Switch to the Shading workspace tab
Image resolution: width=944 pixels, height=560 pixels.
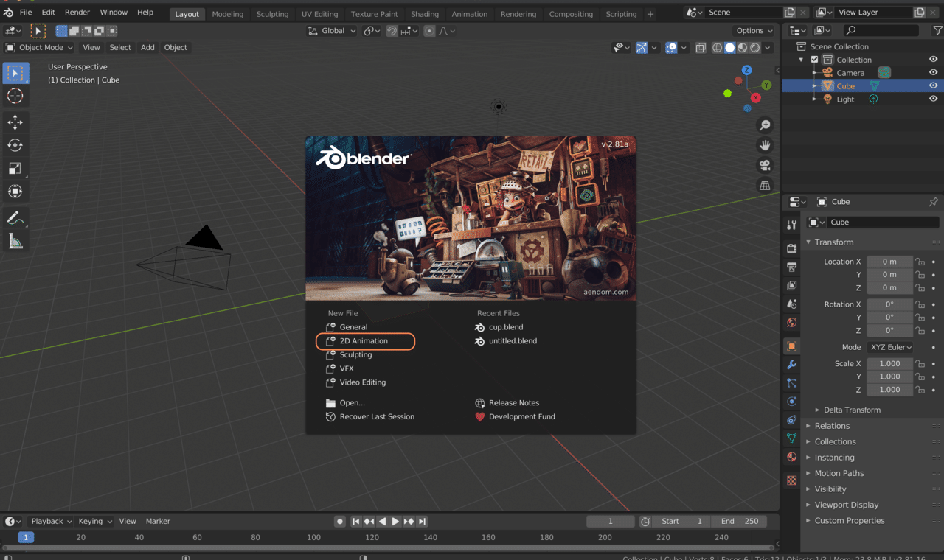point(424,14)
